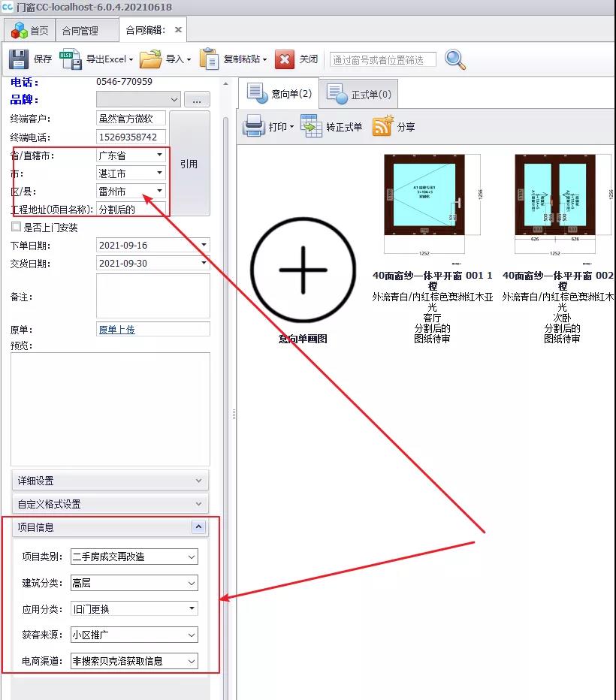Viewport: 616px width, 700px height.
Task: Click the Share RSS icon
Action: 382,127
